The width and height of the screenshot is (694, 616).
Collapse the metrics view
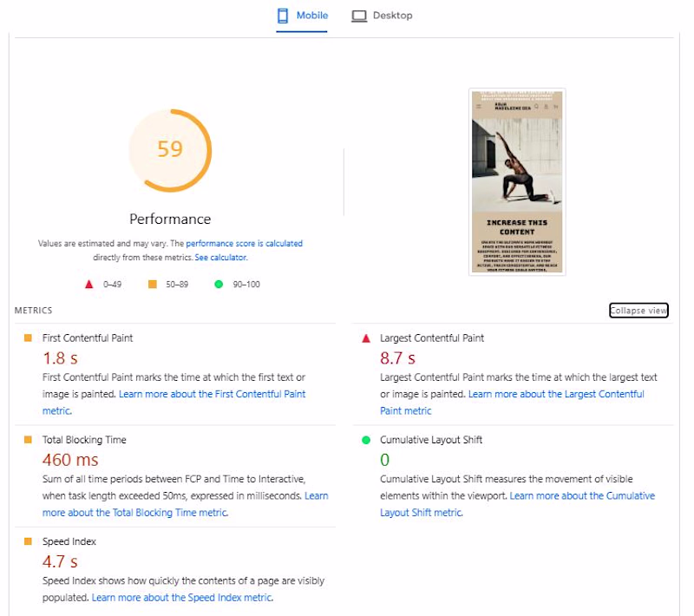[638, 311]
